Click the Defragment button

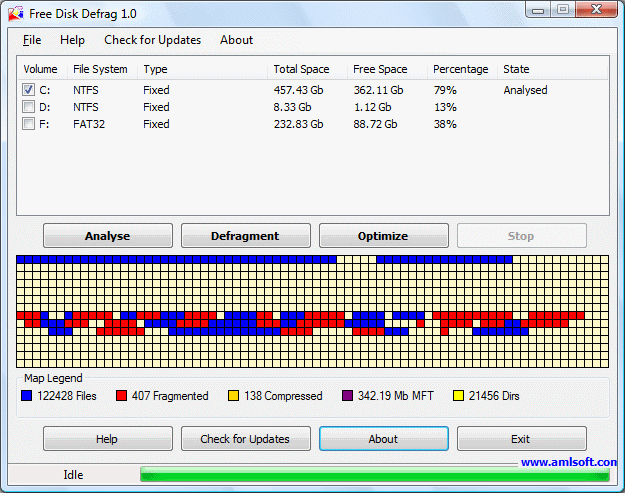click(246, 236)
